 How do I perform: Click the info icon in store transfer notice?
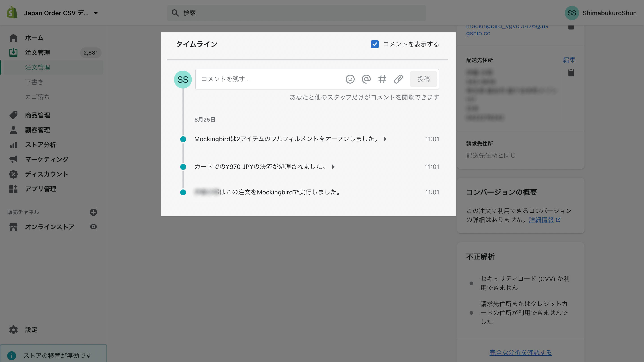click(x=11, y=355)
